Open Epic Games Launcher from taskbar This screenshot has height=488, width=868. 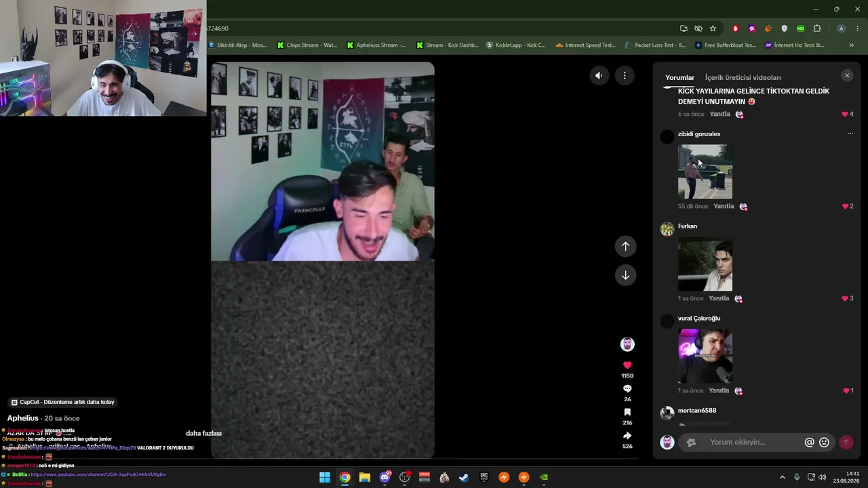pyautogui.click(x=484, y=477)
